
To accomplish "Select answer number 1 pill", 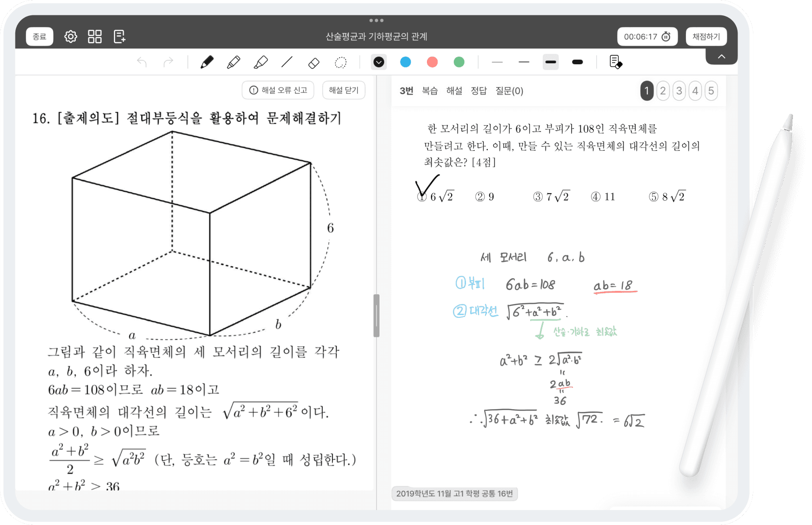I will (x=647, y=91).
